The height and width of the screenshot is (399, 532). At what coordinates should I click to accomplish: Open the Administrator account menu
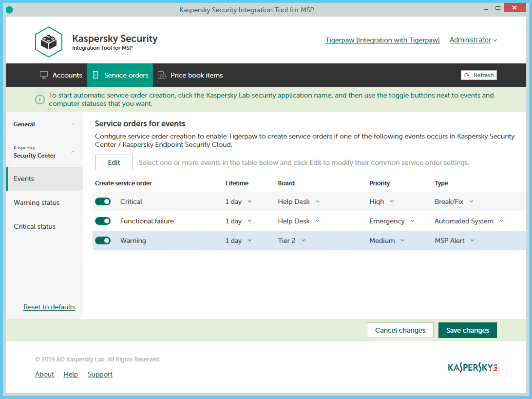[473, 40]
